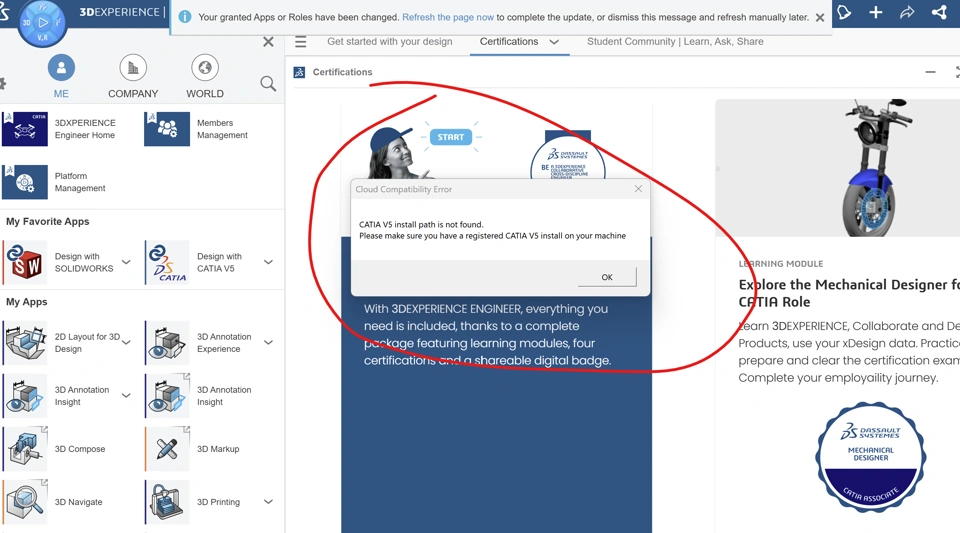Click the My Apps heading
Viewport: 960px width, 533px height.
[x=26, y=302]
